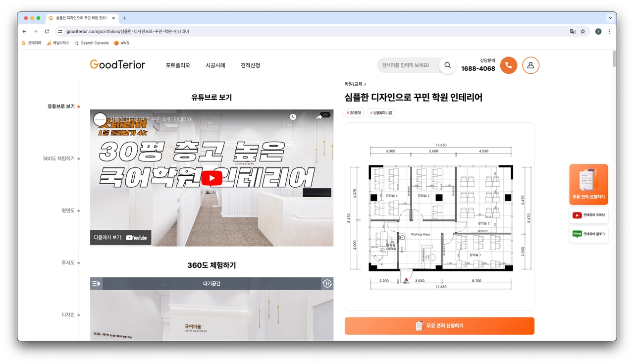The image size is (634, 364).
Task: Open the 굿테리어 유튜브 side link
Action: [x=588, y=215]
